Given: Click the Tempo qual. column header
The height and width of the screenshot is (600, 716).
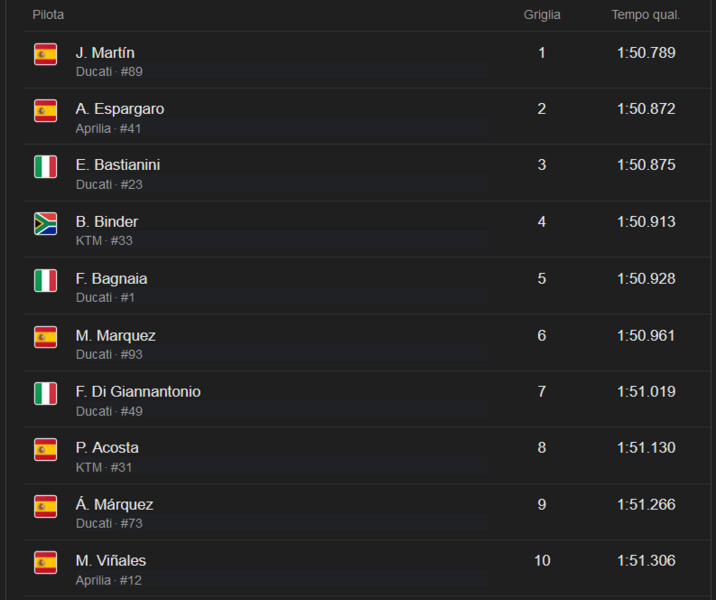Looking at the screenshot, I should click(646, 15).
